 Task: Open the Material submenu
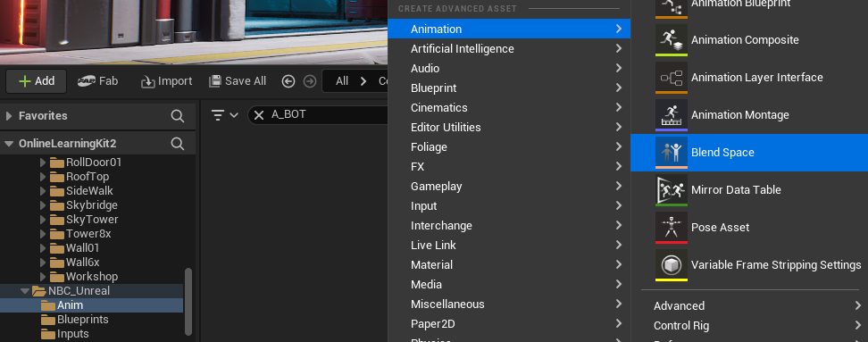[509, 264]
